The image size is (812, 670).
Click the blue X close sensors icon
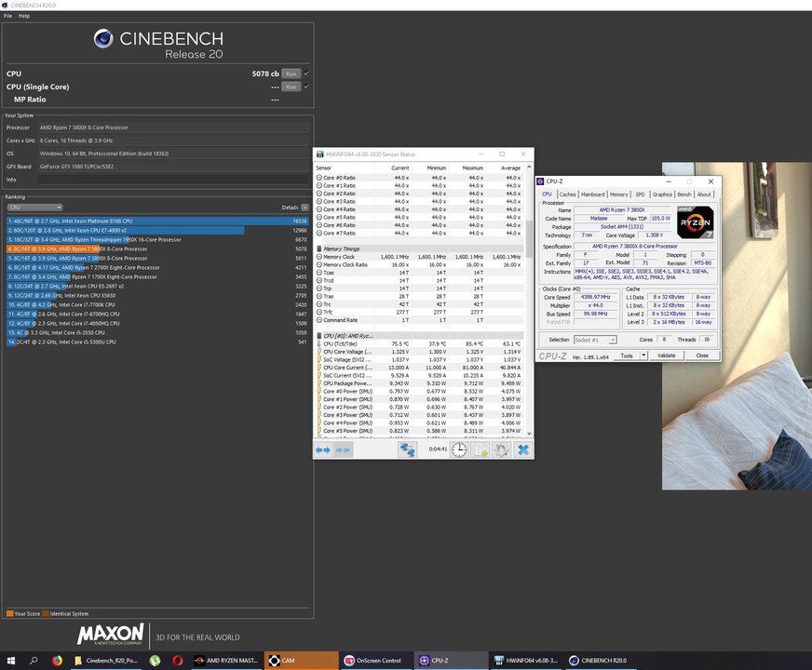tap(523, 449)
